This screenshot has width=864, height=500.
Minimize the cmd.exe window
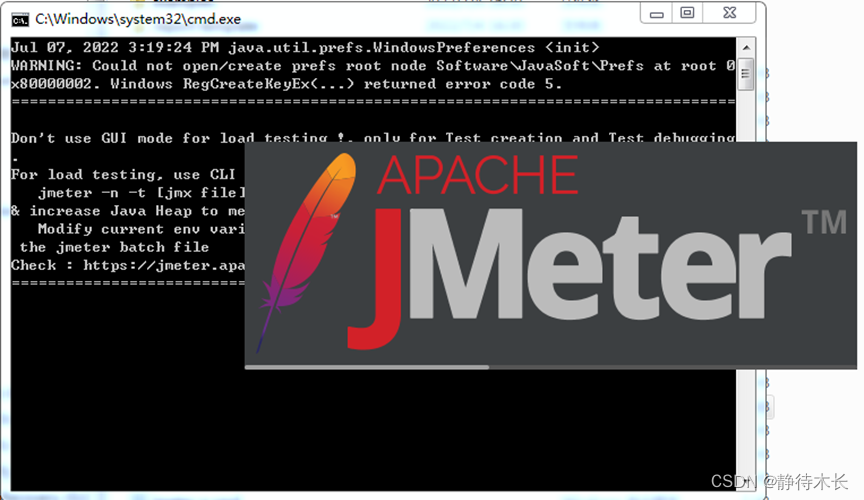tap(656, 13)
